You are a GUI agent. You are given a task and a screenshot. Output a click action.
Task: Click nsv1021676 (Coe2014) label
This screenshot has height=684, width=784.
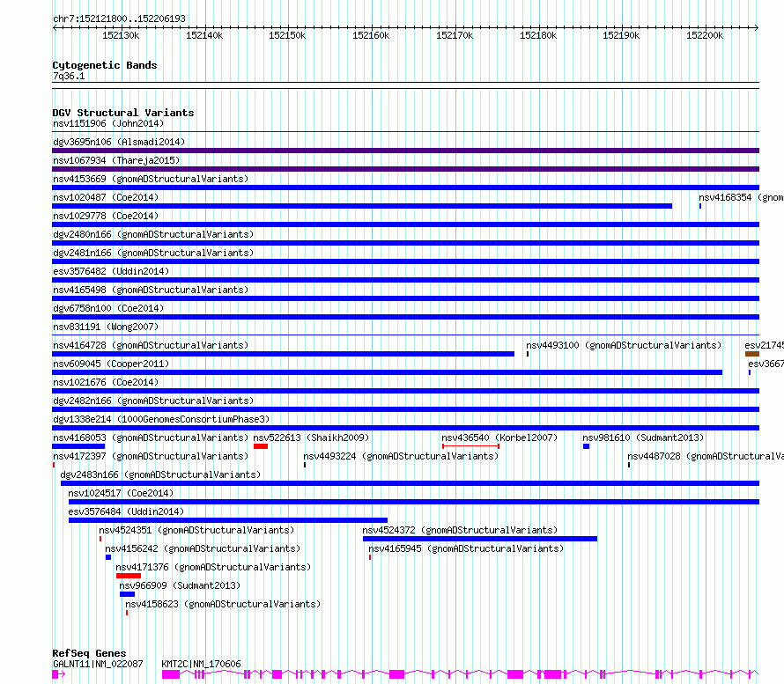(x=106, y=382)
